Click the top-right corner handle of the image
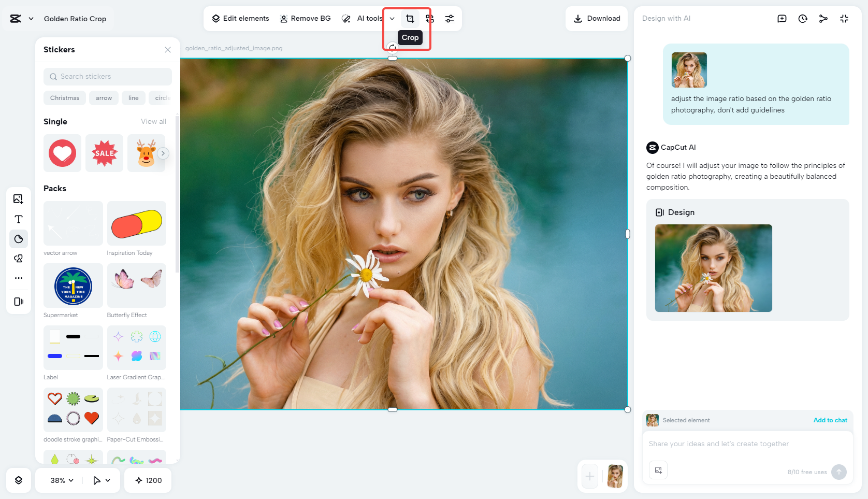This screenshot has height=499, width=868. click(x=628, y=59)
